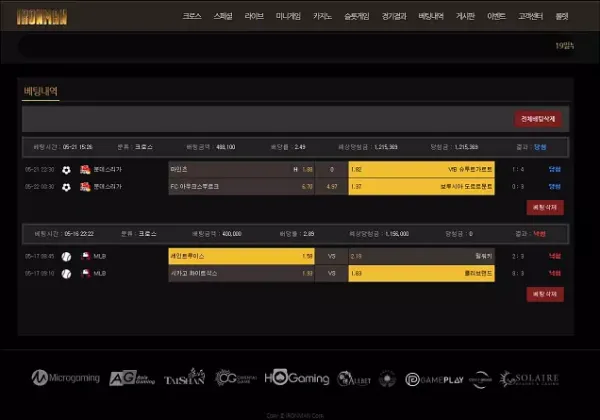
Task: Click the 1 : 4 score in the 마인츠 row
Action: click(x=518, y=169)
